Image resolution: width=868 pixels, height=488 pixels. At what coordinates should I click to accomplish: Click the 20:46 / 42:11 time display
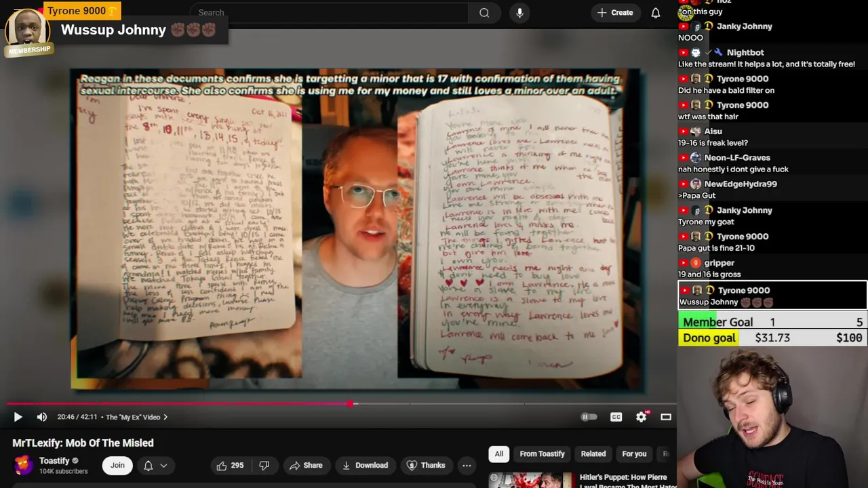tap(77, 418)
